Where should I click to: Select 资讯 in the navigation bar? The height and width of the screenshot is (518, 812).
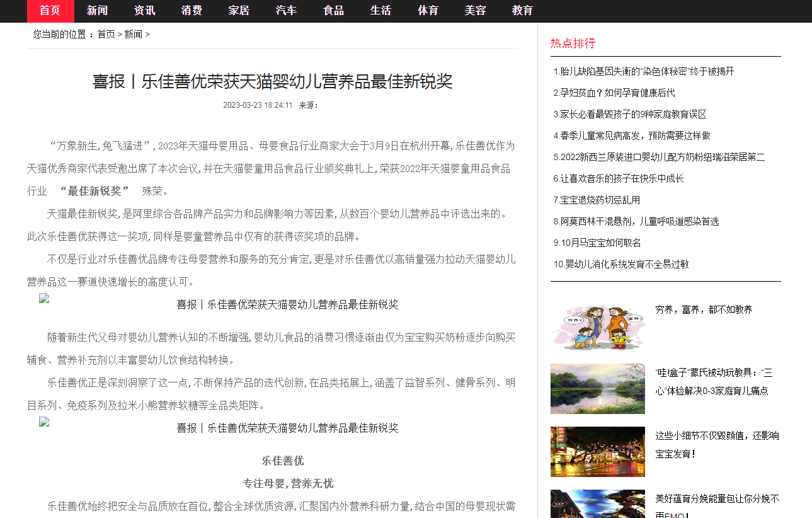click(145, 11)
